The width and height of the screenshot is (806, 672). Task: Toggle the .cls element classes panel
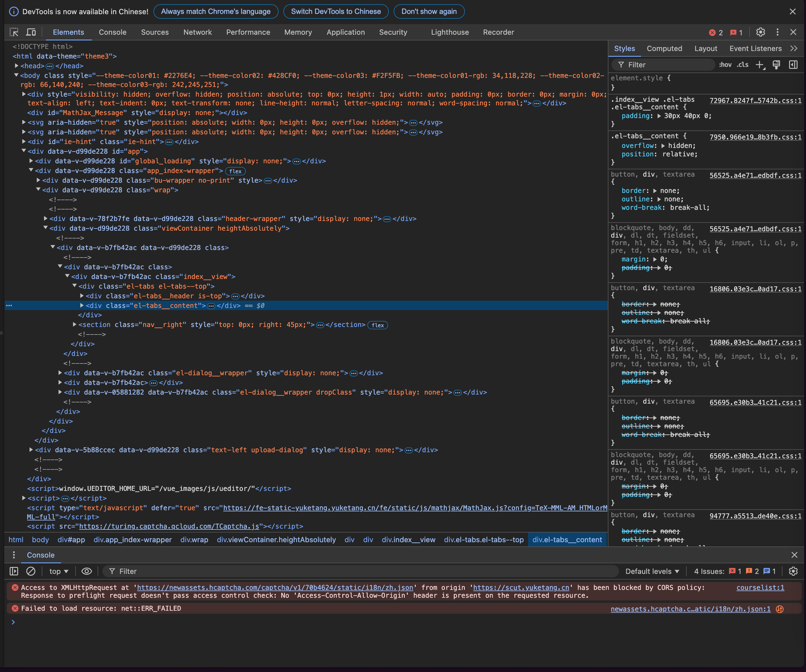[742, 65]
